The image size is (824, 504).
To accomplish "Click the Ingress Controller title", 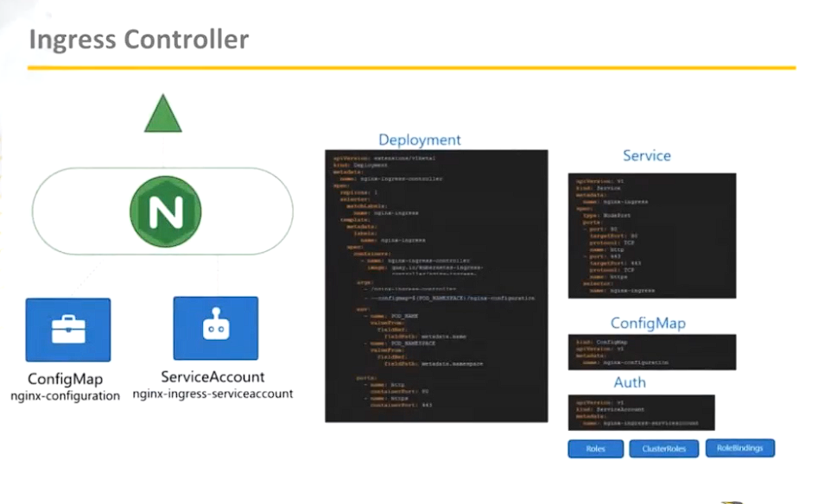I will coord(138,39).
